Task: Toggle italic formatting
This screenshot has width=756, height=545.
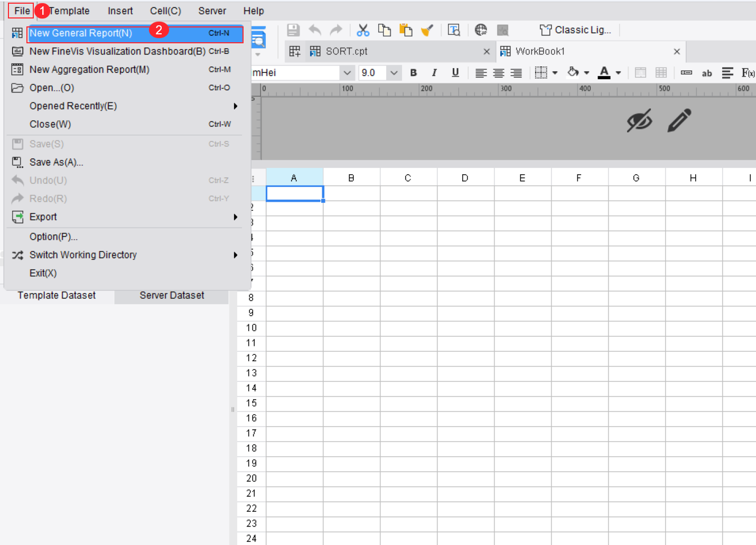Action: coord(434,73)
